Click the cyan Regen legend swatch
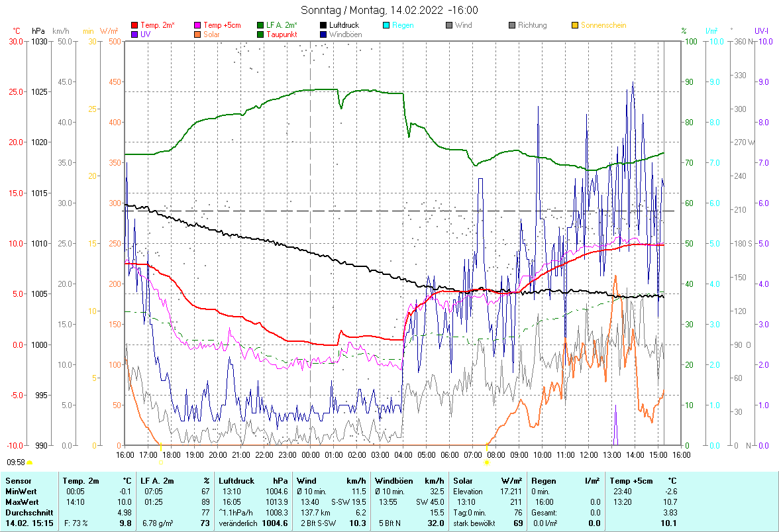 click(387, 25)
